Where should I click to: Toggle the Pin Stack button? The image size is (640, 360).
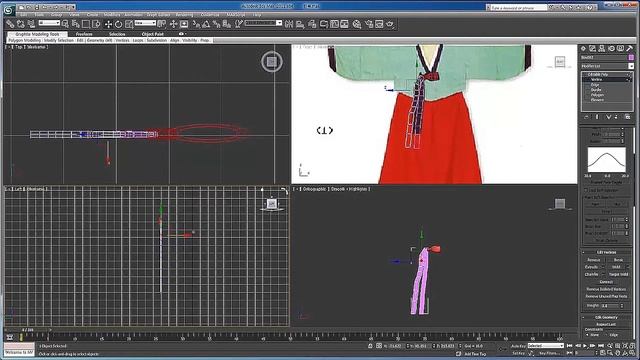click(586, 117)
